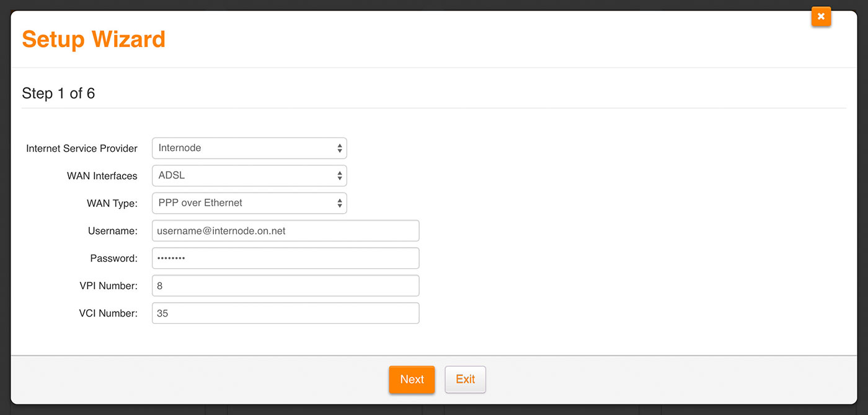The width and height of the screenshot is (868, 415).
Task: Select the VPI Number text box
Action: (285, 286)
